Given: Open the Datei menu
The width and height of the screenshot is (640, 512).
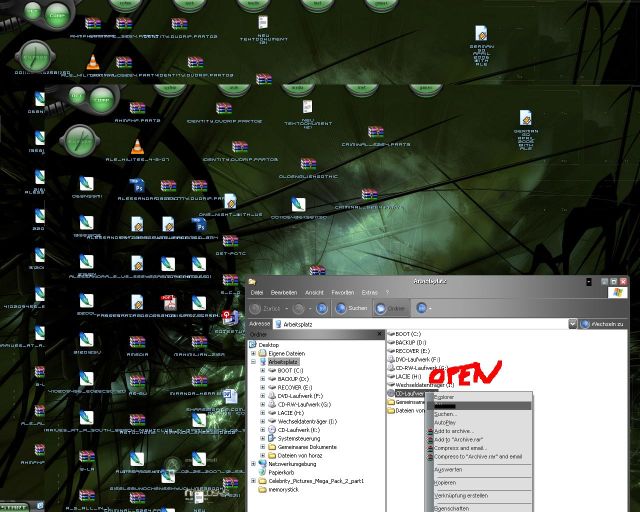Looking at the screenshot, I should click(x=256, y=292).
